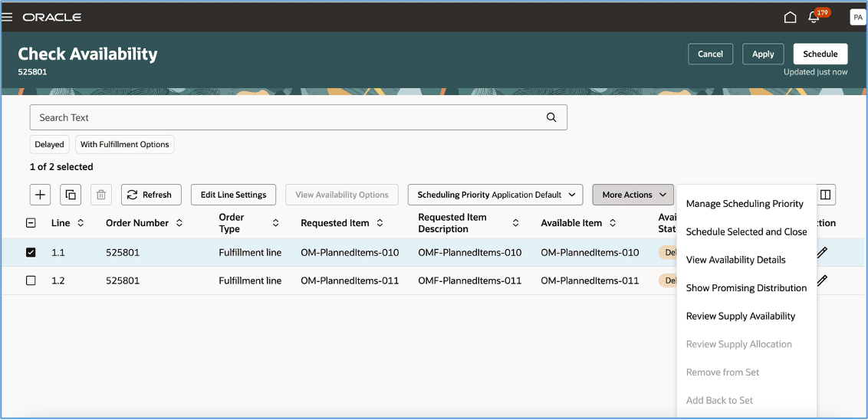Sort by Requested Item column arrows
Screen dimensions: 868x420
click(380, 223)
